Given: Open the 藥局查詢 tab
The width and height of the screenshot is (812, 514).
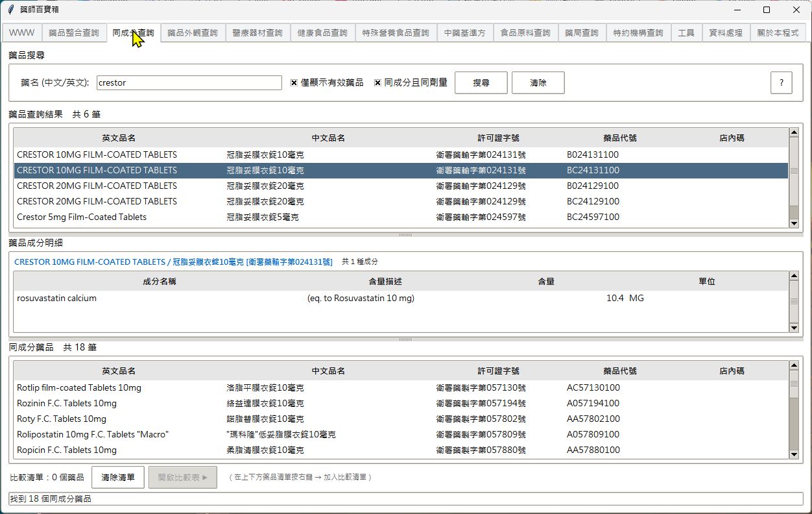Looking at the screenshot, I should tap(582, 32).
